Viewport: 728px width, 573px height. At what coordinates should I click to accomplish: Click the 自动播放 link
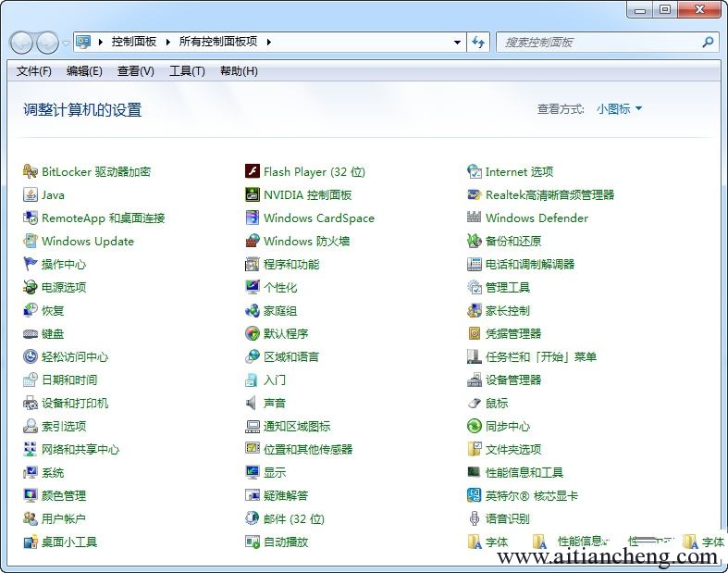[x=286, y=542]
